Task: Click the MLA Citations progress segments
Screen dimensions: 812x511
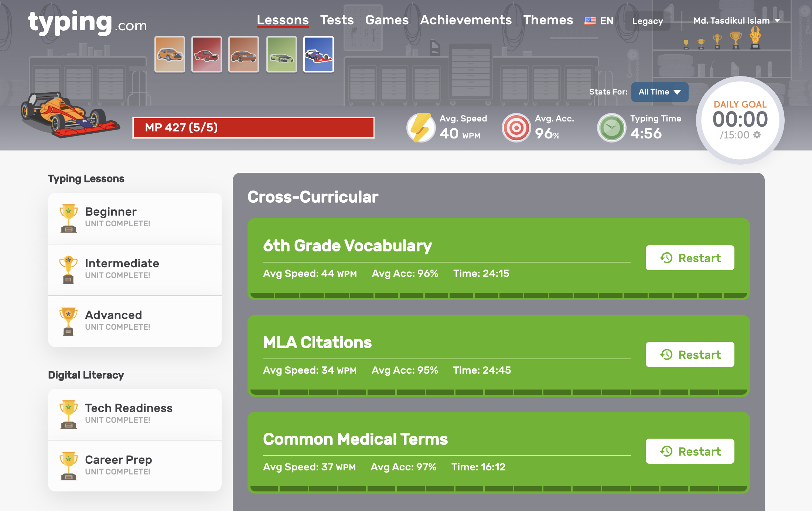Action: point(499,392)
